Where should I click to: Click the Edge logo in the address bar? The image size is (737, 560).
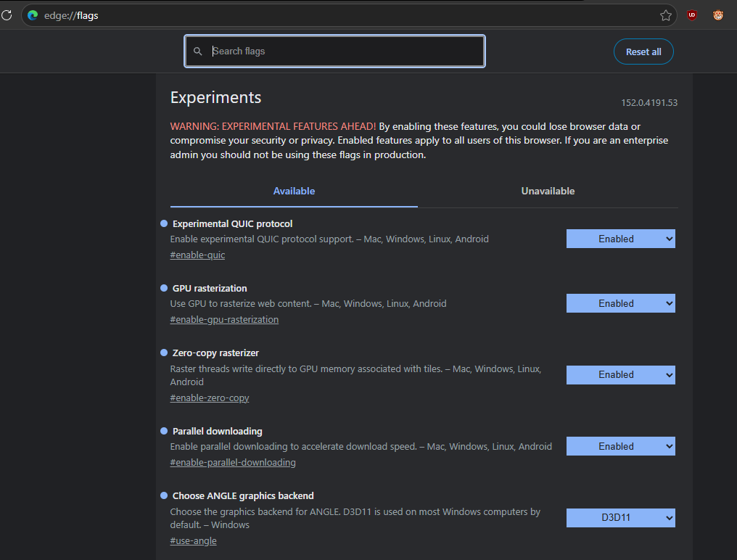click(x=33, y=15)
